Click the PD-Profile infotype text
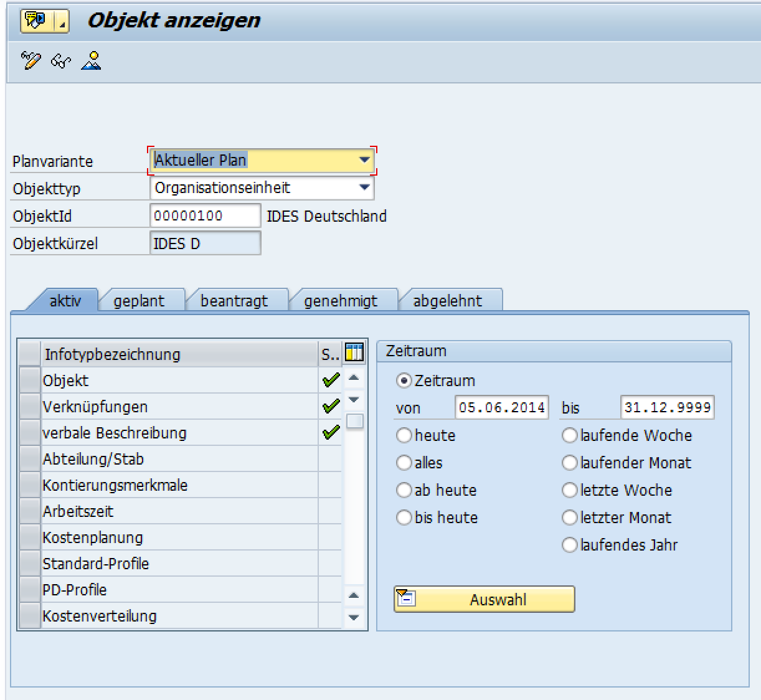Screen dimensions: 761x700 [74, 590]
